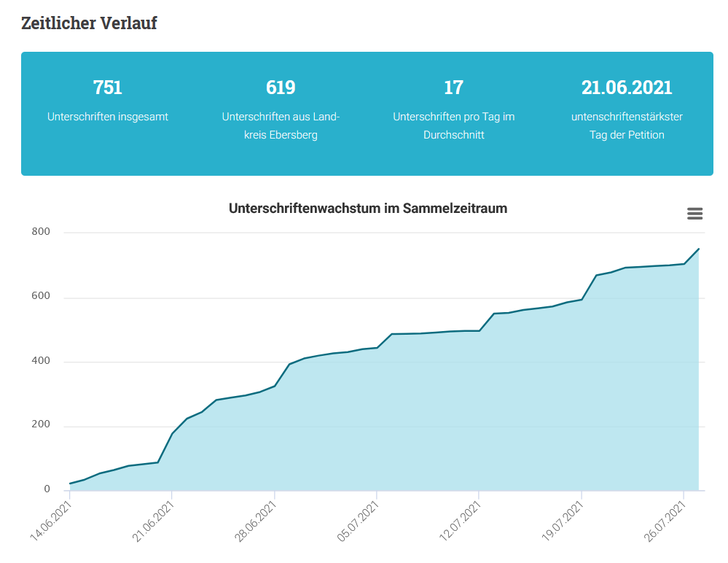Click the Zeitlicher Verlauf heading
This screenshot has height=563, width=728.
tap(89, 23)
